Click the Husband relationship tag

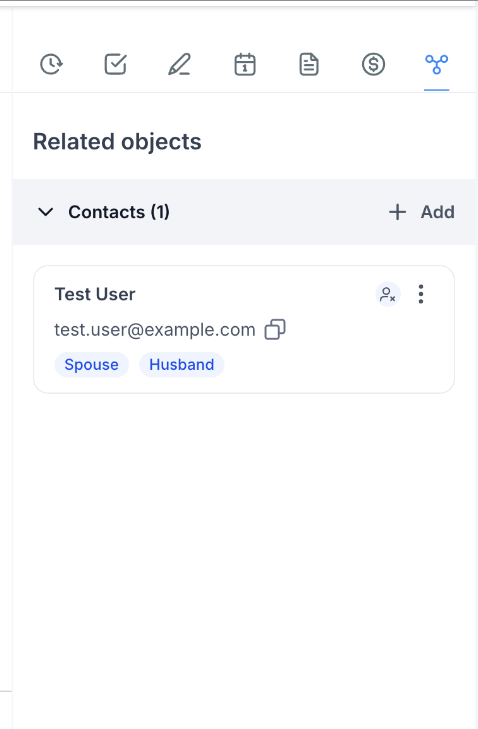click(182, 364)
